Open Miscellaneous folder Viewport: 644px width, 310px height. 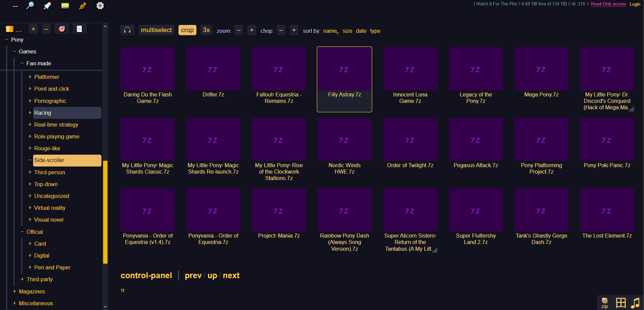coord(36,303)
